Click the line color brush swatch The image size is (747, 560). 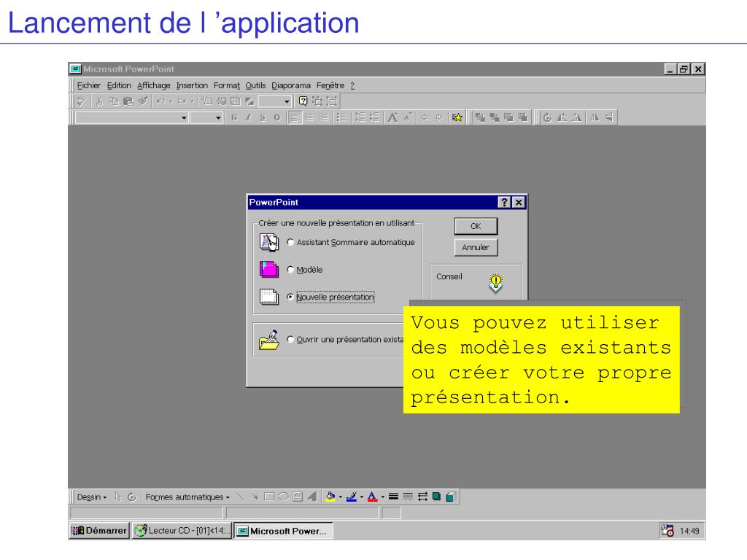point(352,497)
